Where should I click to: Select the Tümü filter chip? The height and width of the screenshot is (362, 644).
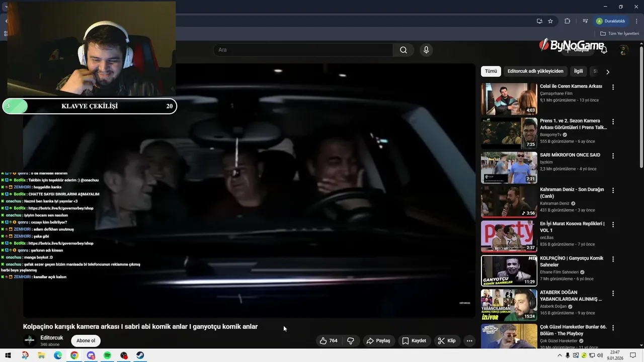(x=491, y=71)
